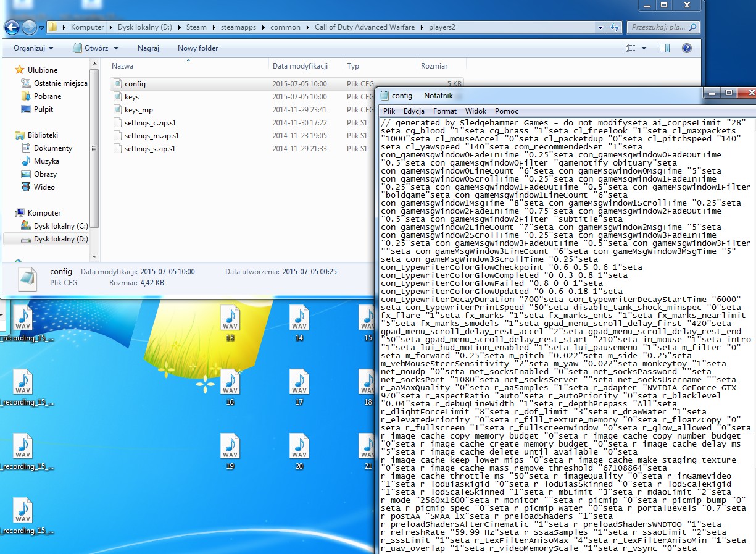Screen dimensions: 756x554
Task: Click the Pobrane downloads folder icon
Action: [x=26, y=96]
